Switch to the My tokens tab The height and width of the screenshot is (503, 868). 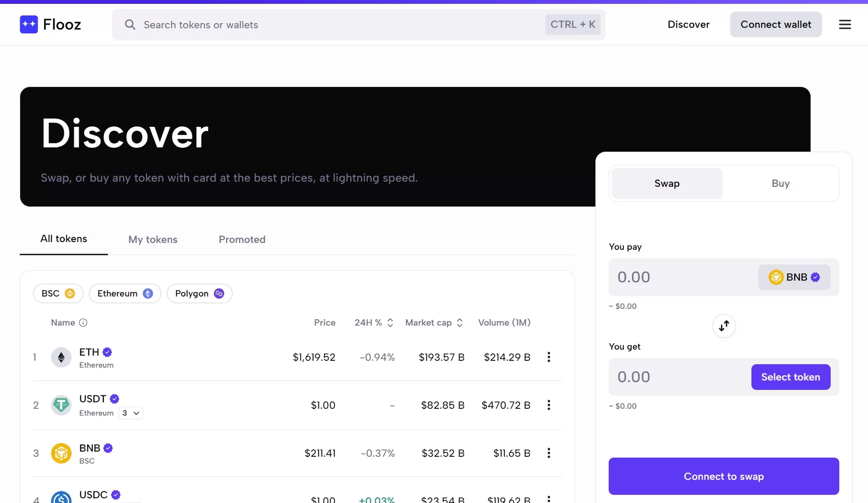click(153, 240)
